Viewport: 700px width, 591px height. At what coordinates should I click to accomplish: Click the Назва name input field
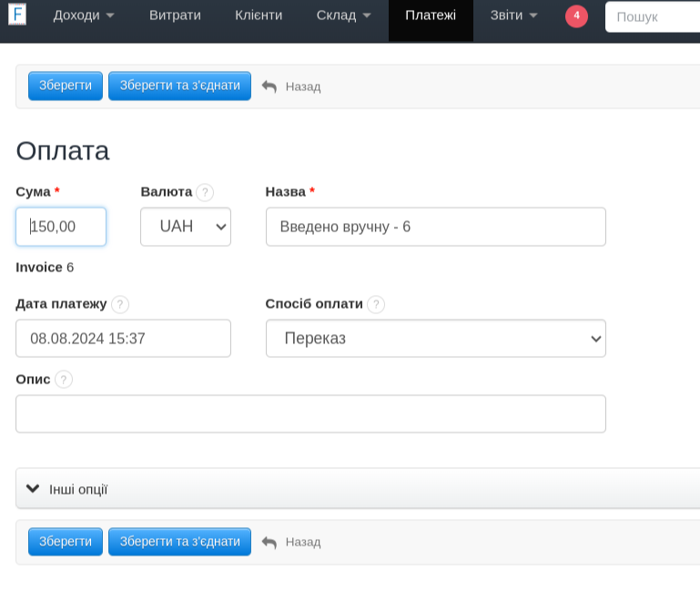point(435,227)
